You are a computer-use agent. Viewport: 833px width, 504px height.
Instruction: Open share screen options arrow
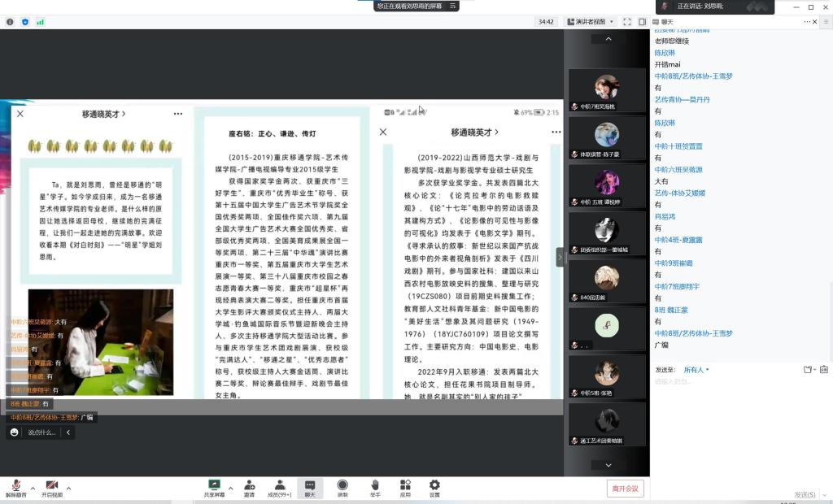(x=230, y=488)
